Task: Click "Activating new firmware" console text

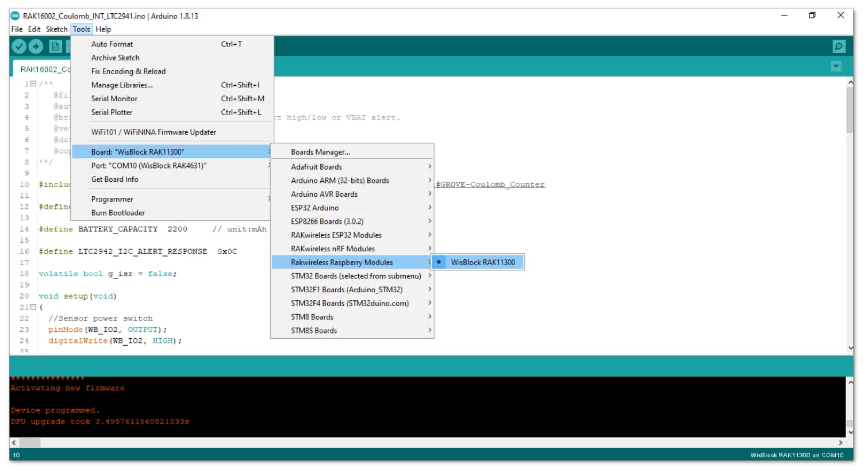Action: [67, 388]
